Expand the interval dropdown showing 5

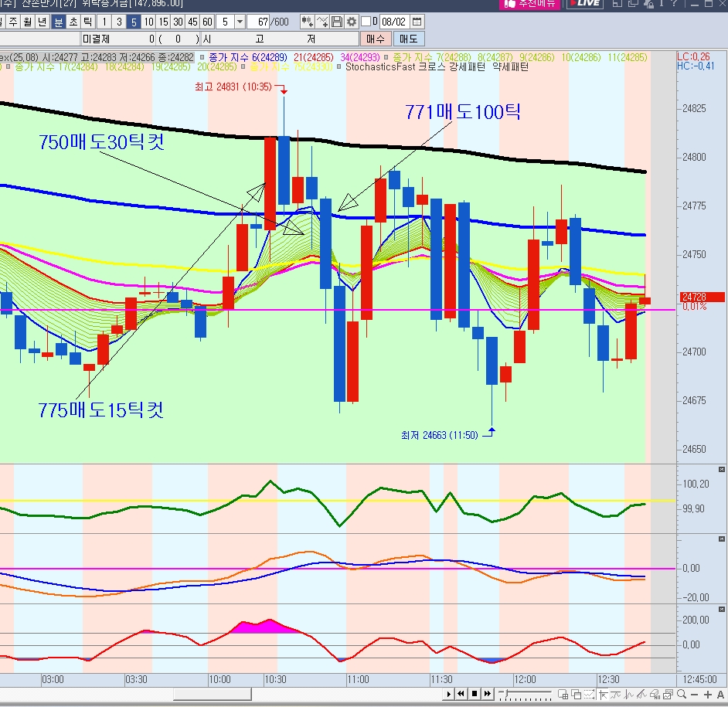[x=240, y=22]
